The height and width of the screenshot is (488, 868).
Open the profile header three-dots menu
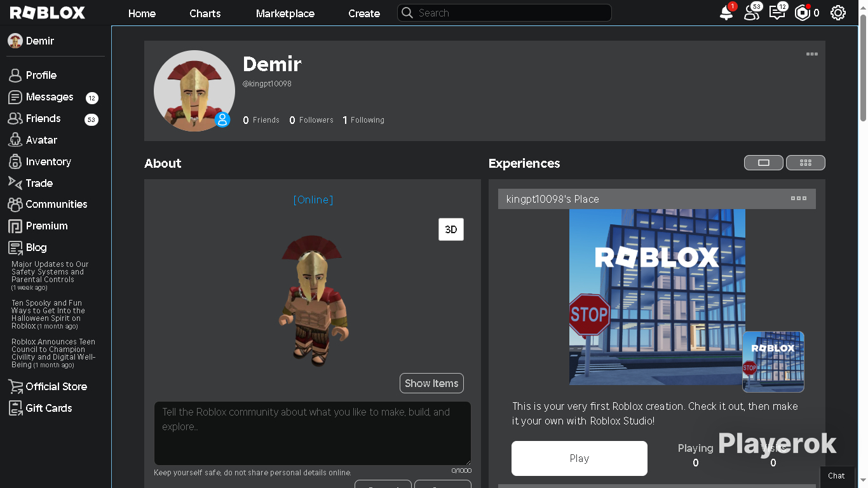click(812, 54)
